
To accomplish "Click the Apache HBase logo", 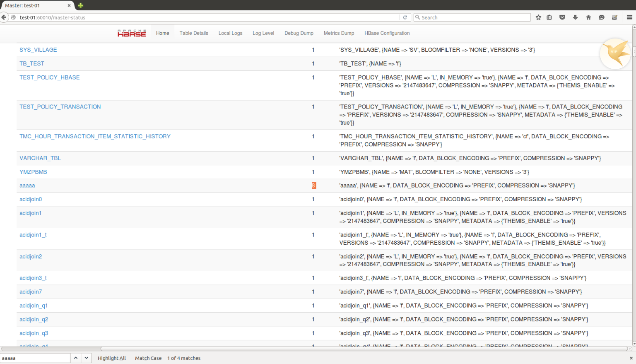I will tap(132, 33).
